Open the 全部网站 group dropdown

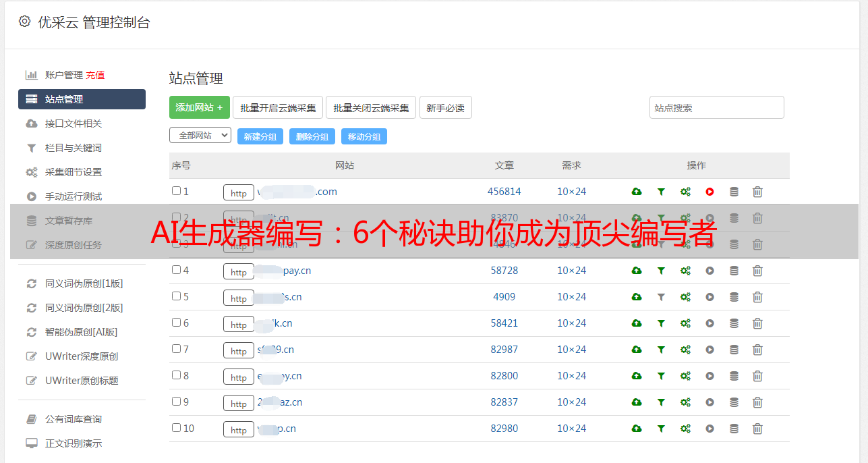(x=200, y=136)
